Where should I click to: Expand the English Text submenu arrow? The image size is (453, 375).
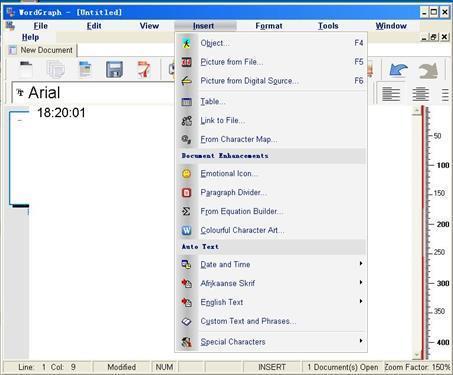pyautogui.click(x=361, y=301)
